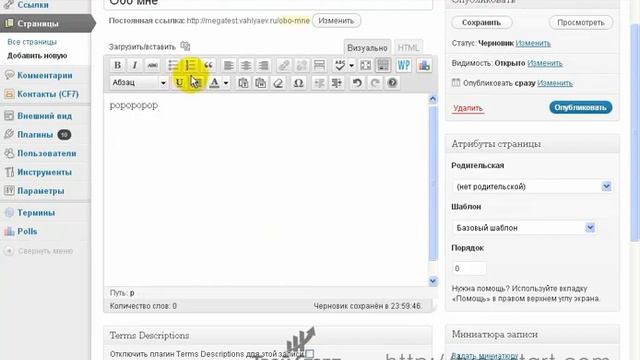Click Изменить button for the permalink
The image size is (640, 360).
point(336,21)
